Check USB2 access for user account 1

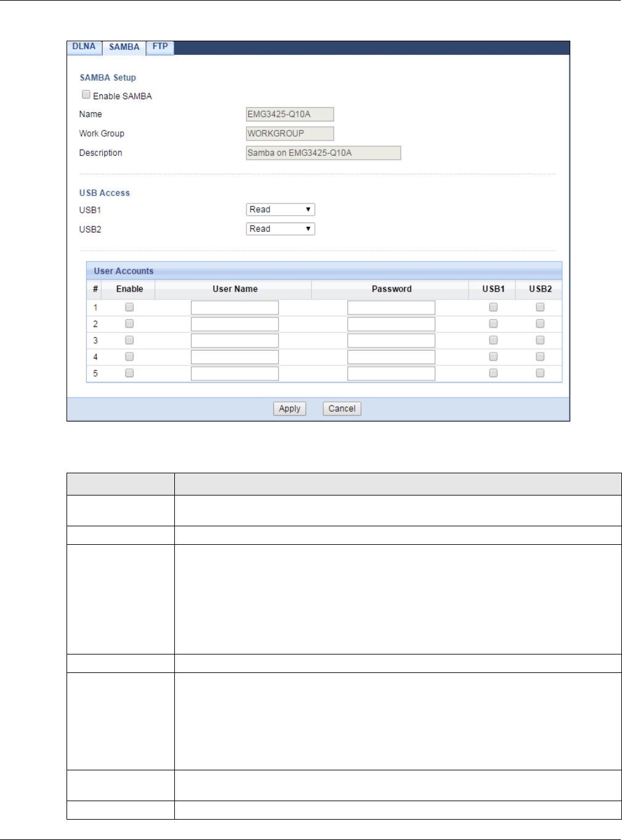[540, 307]
